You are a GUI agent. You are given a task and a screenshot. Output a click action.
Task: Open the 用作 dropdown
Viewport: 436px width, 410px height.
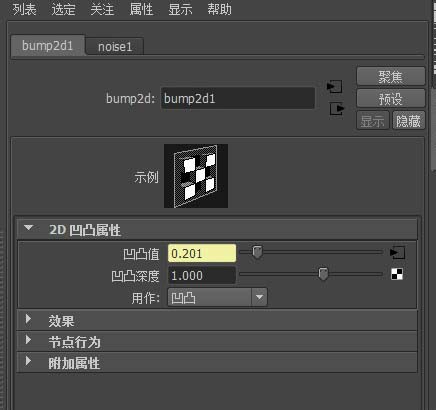pos(217,297)
